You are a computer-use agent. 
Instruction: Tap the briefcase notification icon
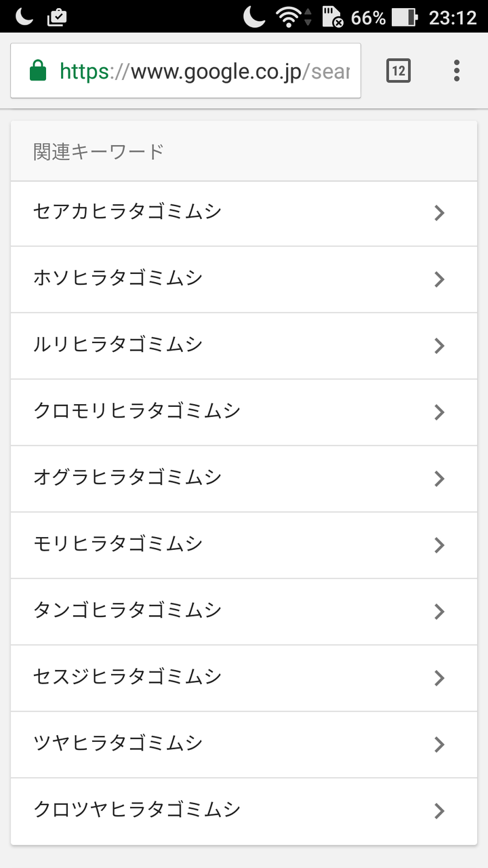coord(57,17)
